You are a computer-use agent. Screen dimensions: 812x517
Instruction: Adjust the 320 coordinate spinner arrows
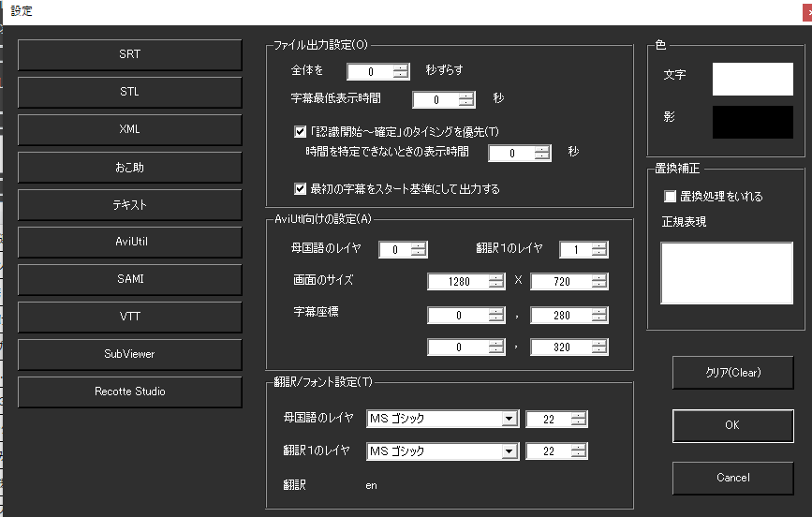tap(599, 347)
